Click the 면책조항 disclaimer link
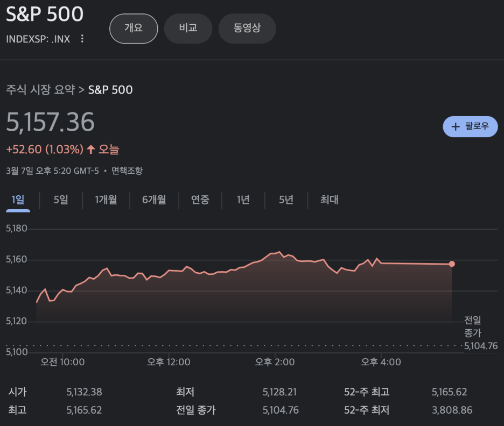Viewport: 504px width, 426px height. point(127,171)
